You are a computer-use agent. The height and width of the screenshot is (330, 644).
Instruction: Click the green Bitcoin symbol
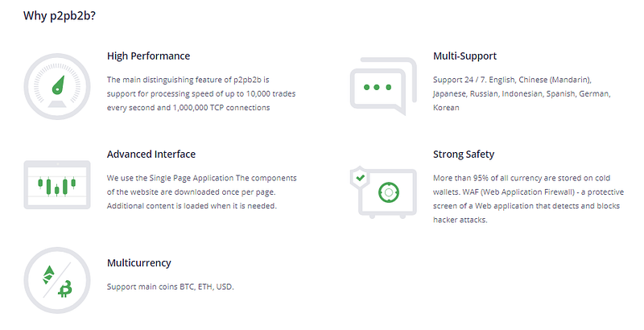65,289
